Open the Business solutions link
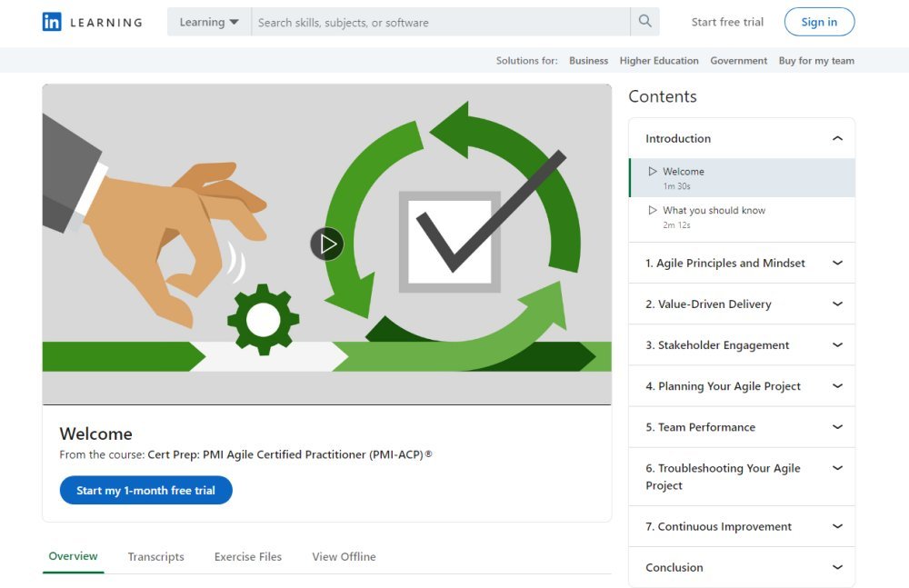This screenshot has height=588, width=909. click(588, 60)
